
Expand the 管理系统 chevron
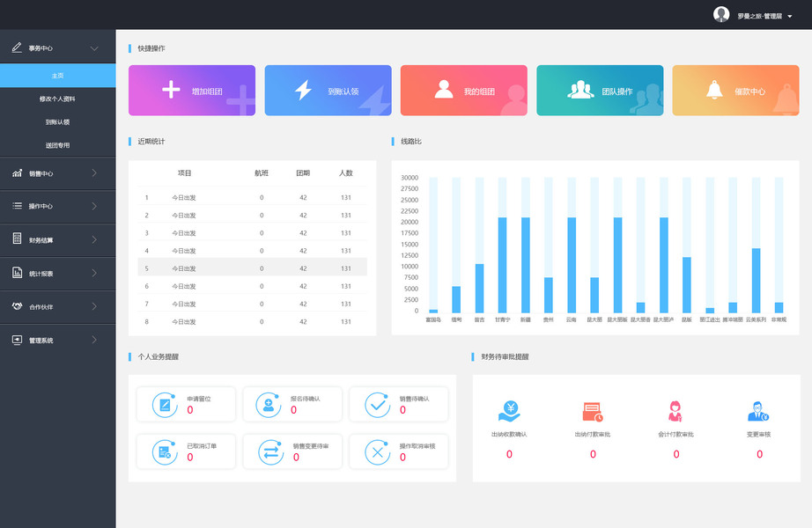[x=94, y=340]
